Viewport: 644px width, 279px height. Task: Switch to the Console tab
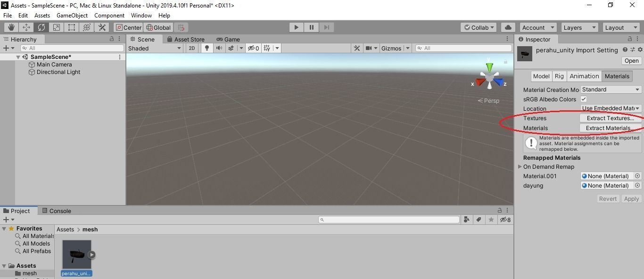[56, 211]
